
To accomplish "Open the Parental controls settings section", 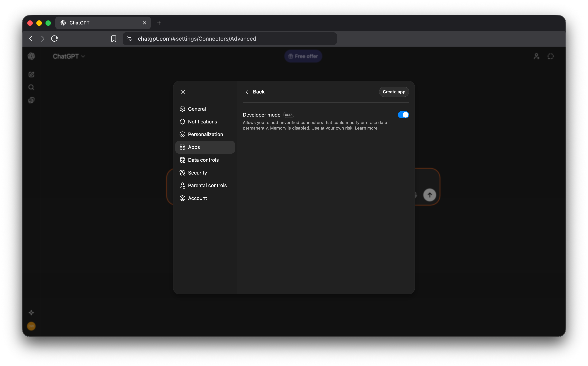I will [x=207, y=185].
